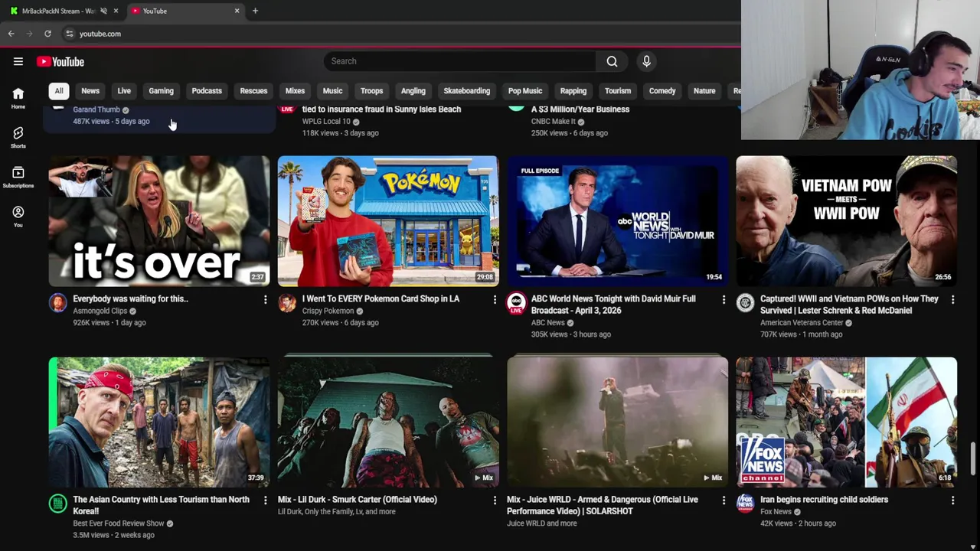Click the search magnifier button
The width and height of the screenshot is (980, 551).
pos(612,61)
